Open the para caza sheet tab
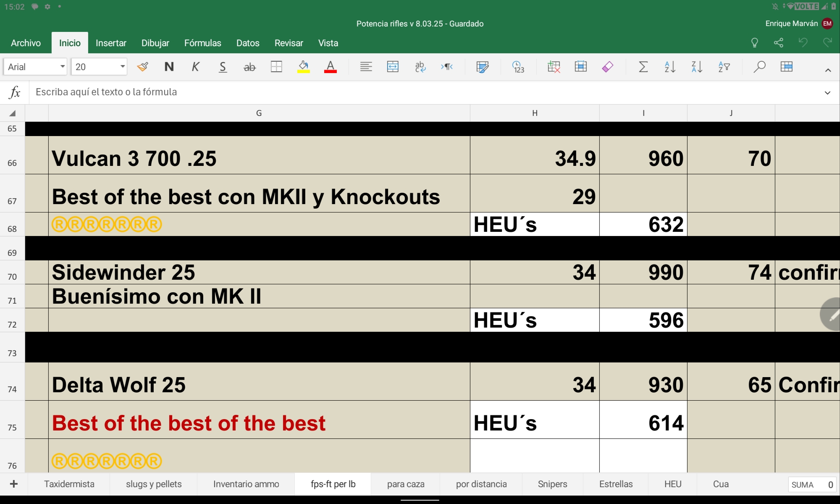840x504 pixels. (406, 484)
